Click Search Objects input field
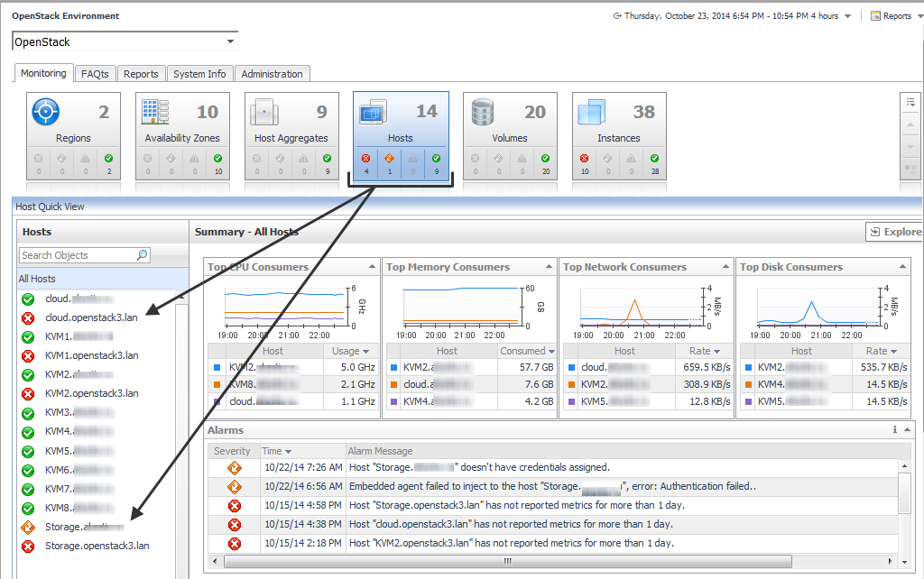Image resolution: width=924 pixels, height=579 pixels. [79, 255]
